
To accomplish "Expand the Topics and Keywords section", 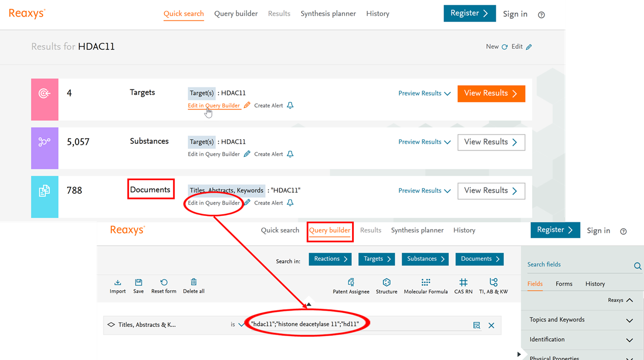I will 629,320.
